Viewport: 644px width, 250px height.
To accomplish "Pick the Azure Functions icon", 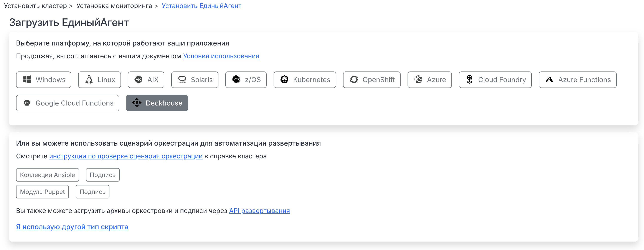I will click(550, 80).
